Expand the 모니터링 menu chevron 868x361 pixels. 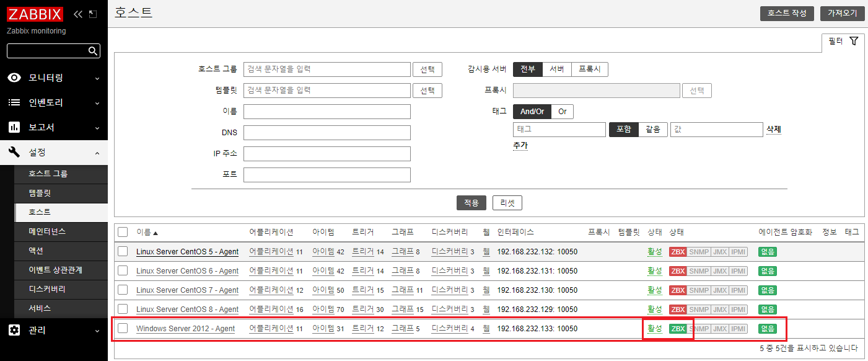(97, 78)
